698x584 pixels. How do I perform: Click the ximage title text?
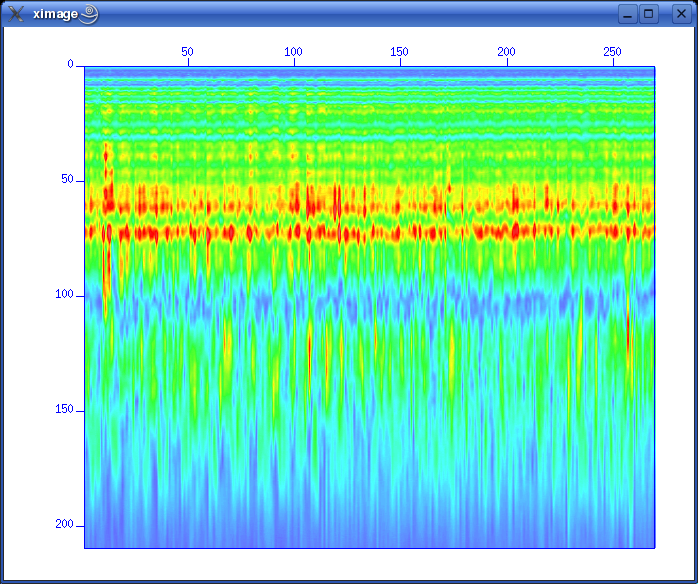55,14
